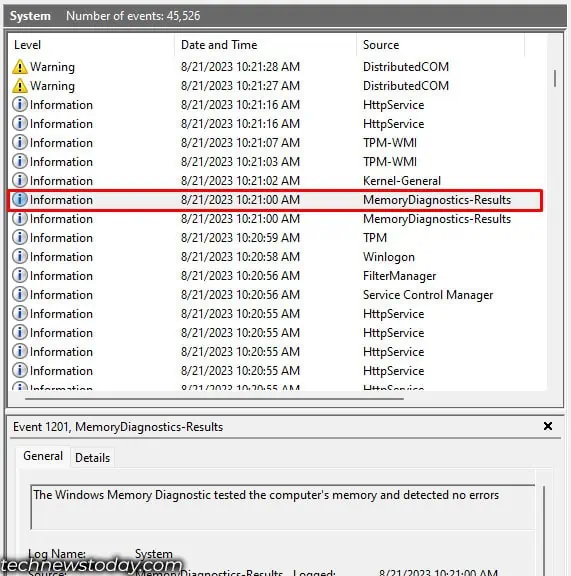
Task: Select the Winlogon source cell
Action: pos(389,257)
